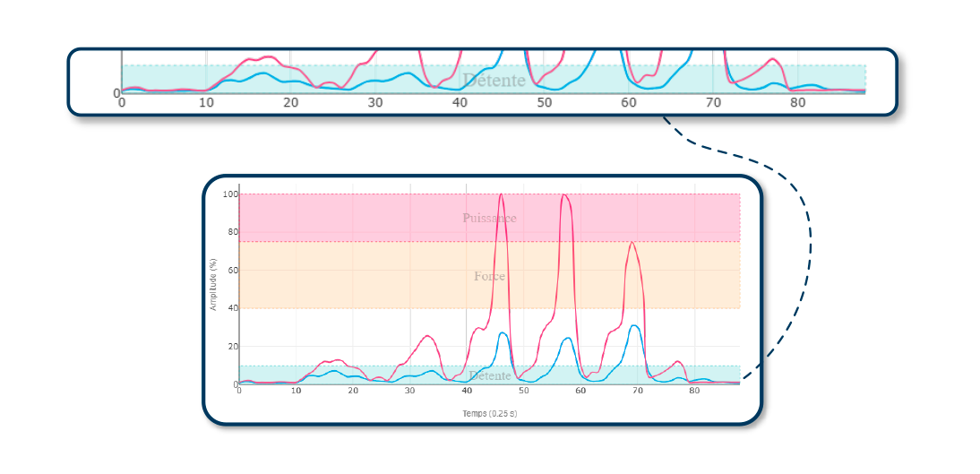
Task: Click Détente label in the lower chart
Action: (x=489, y=375)
